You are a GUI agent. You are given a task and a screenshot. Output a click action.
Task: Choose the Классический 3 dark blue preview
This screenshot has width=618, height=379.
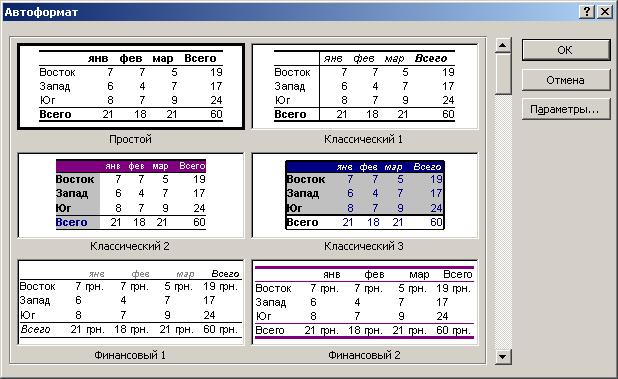click(x=365, y=195)
